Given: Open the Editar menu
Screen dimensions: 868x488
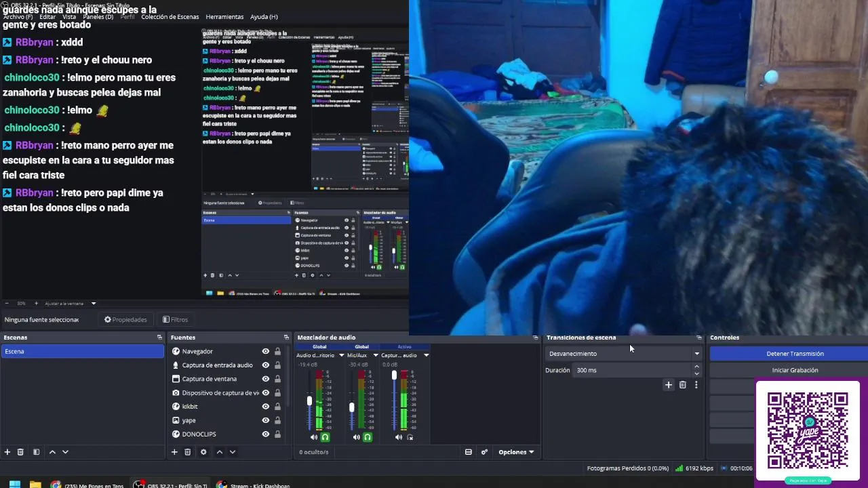Looking at the screenshot, I should tap(47, 16).
